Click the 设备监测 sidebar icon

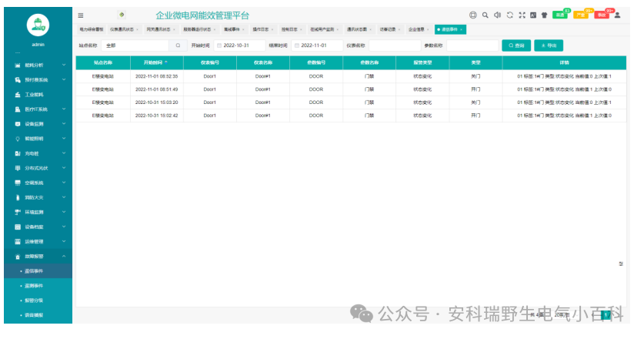tap(17, 124)
